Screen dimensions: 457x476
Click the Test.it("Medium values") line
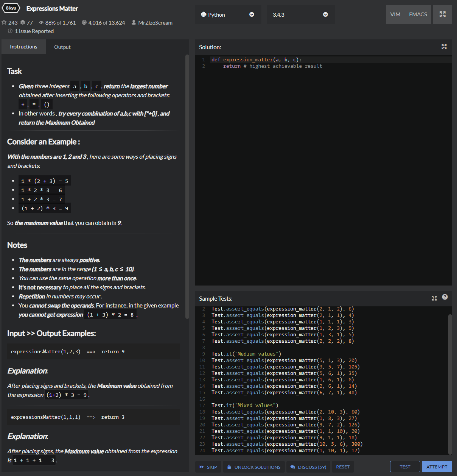point(246,354)
